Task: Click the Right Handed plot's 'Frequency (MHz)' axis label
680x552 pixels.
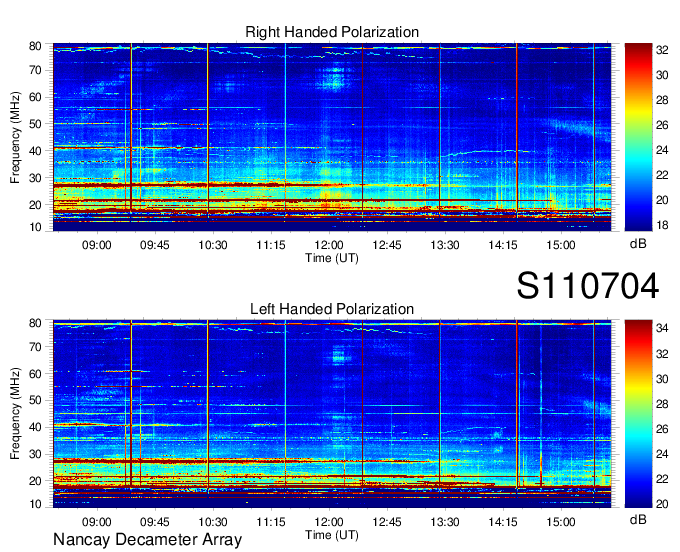Action: pos(15,137)
